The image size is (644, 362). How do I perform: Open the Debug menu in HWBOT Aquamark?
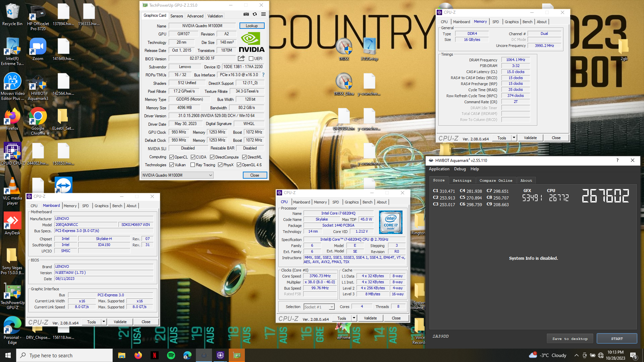click(x=460, y=169)
